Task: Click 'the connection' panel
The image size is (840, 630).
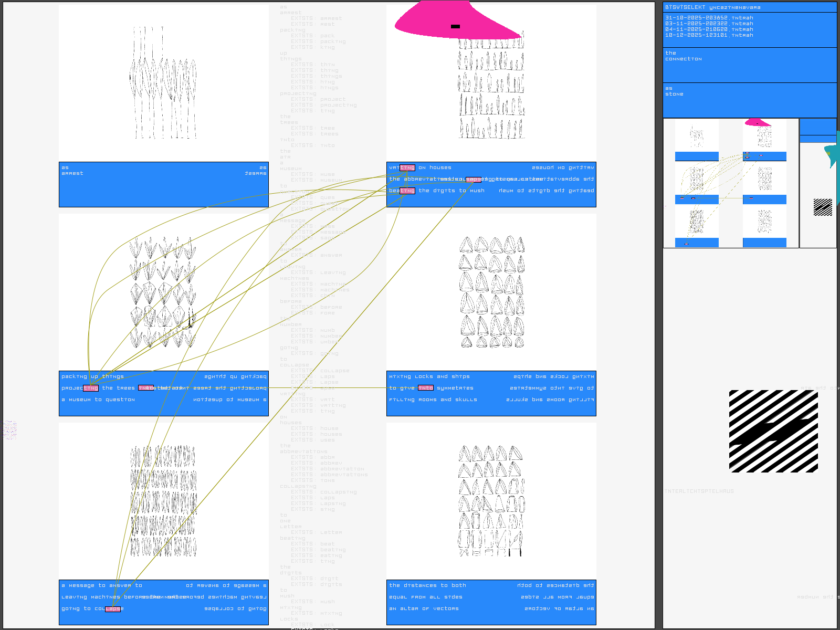Action: click(x=749, y=65)
